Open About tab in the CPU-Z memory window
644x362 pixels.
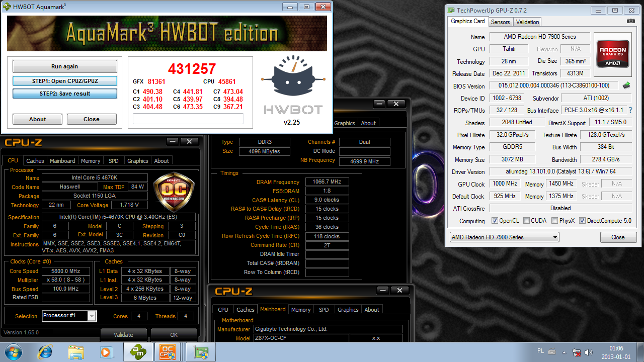tap(368, 123)
